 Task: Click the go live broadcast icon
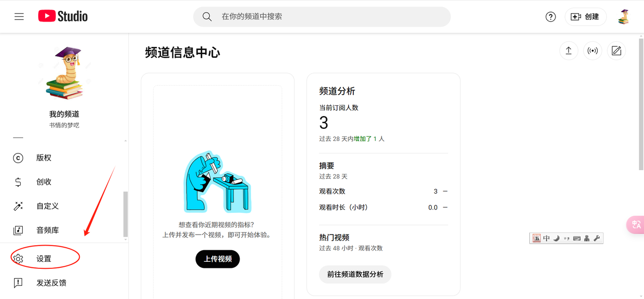click(593, 51)
